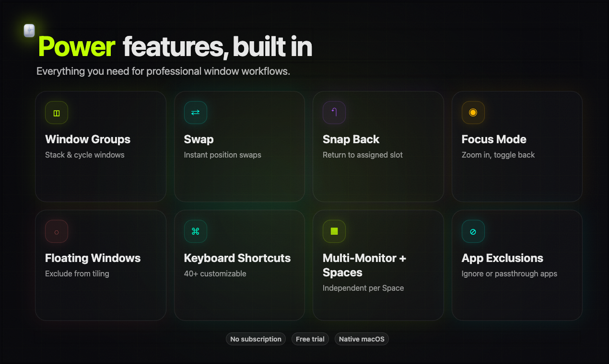Image resolution: width=609 pixels, height=364 pixels.
Task: Select the Focus Mode target icon
Action: [x=473, y=112]
